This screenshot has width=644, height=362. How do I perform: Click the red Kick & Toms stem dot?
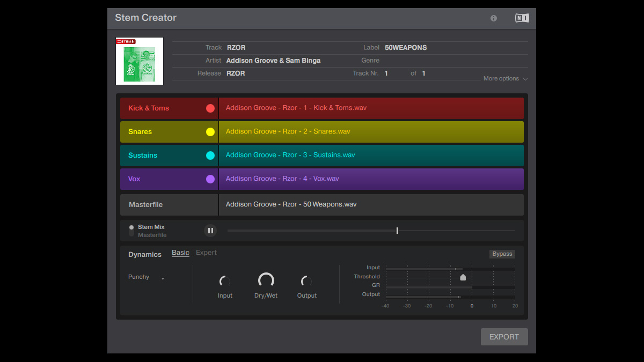(x=210, y=108)
